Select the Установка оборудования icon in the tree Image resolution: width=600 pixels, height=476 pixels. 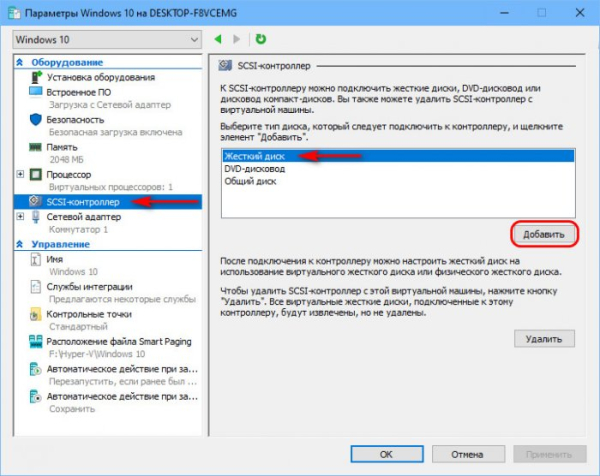pyautogui.click(x=36, y=77)
